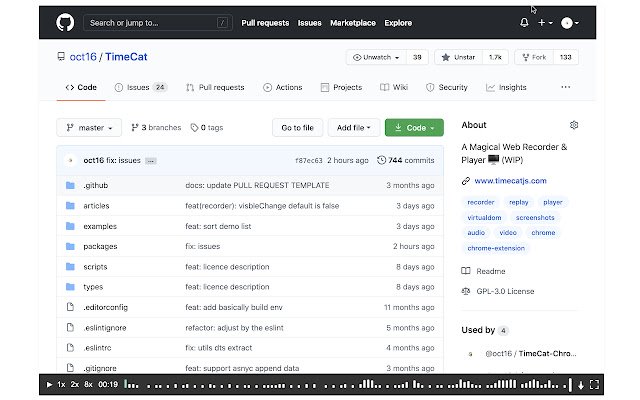View the 0 tags link

click(207, 128)
